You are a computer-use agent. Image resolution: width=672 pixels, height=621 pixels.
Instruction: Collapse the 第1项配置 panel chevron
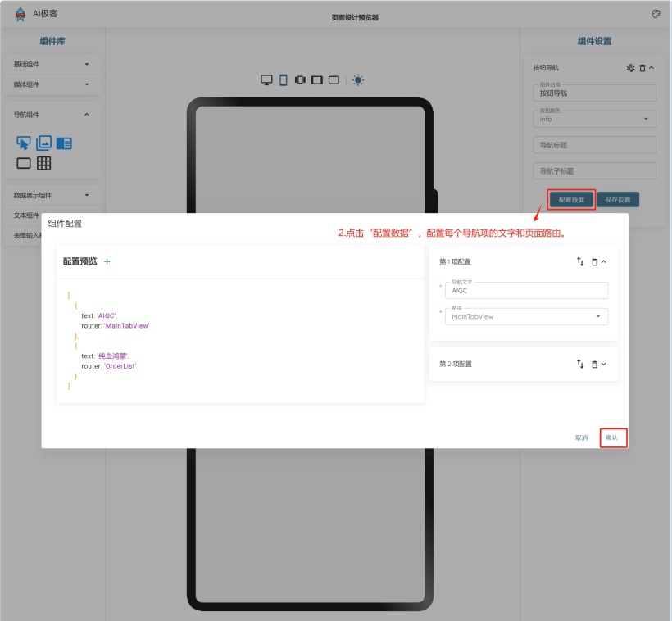(604, 261)
